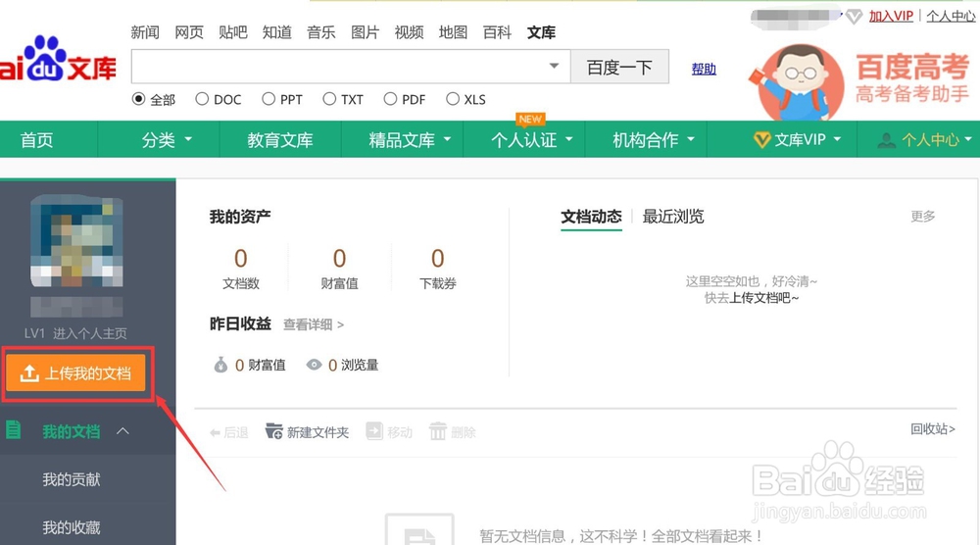
Task: Expand the 精品文库 navigation dropdown
Action: click(x=447, y=139)
